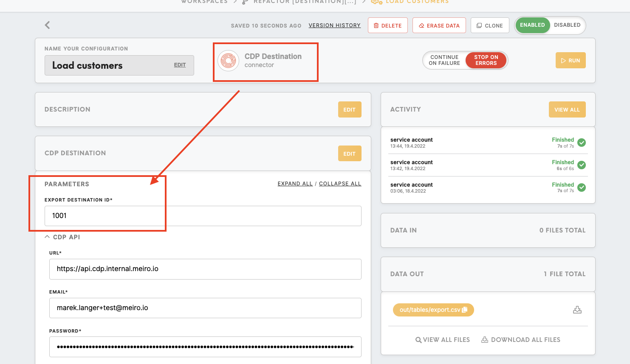Click the green check of 13:44 run
This screenshot has height=364, width=630.
(x=582, y=143)
